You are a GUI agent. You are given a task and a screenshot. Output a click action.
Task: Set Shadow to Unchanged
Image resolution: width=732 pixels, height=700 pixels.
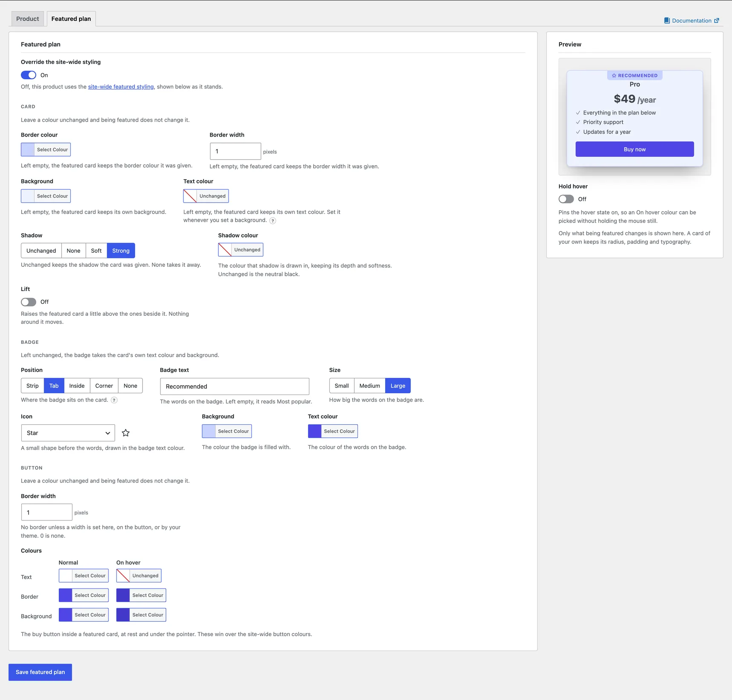[41, 251]
